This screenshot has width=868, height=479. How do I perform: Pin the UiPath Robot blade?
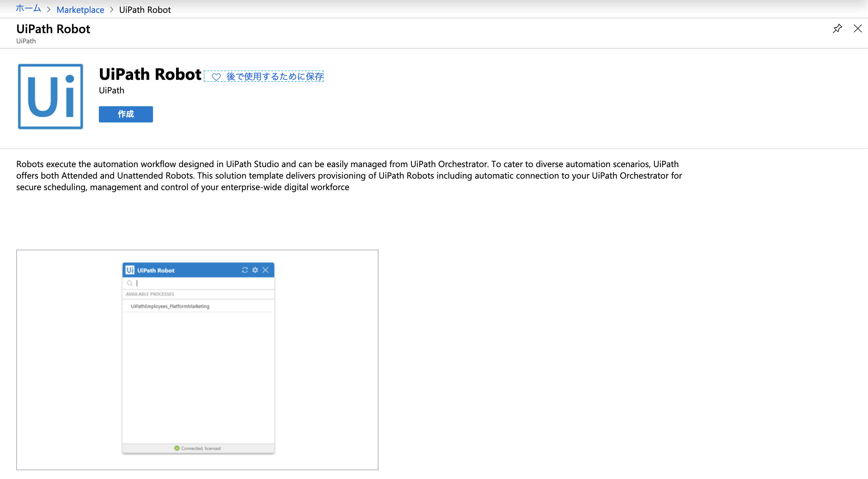pos(837,29)
